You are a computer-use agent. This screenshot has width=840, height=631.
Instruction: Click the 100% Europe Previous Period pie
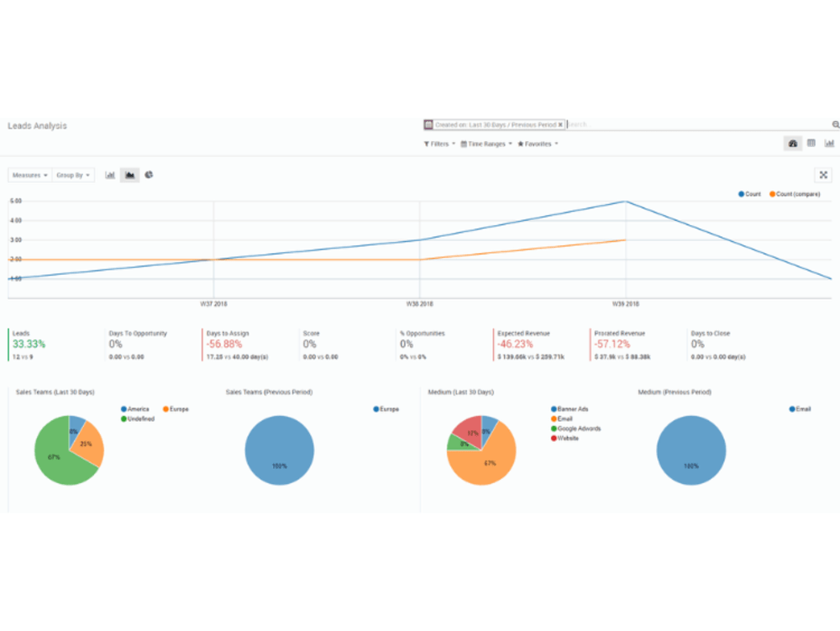pos(279,450)
